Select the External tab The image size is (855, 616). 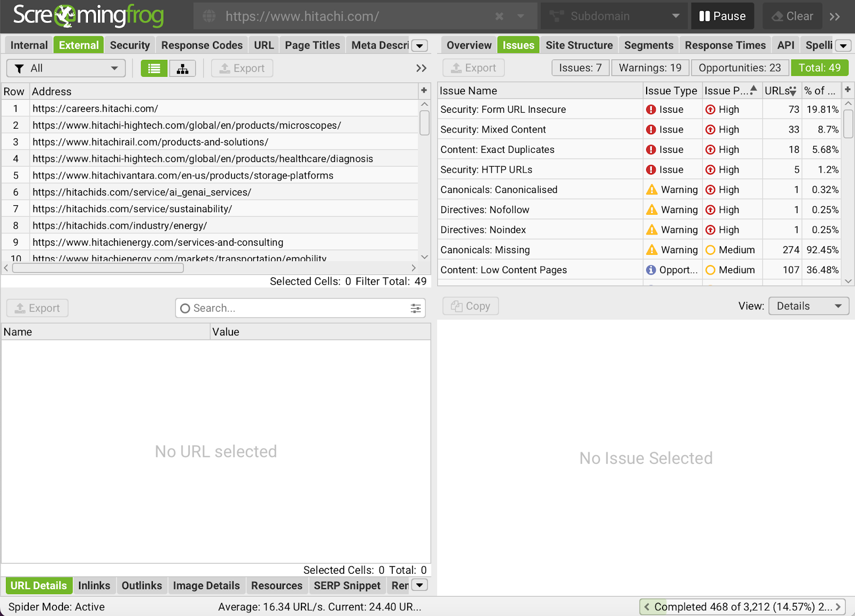(x=79, y=45)
